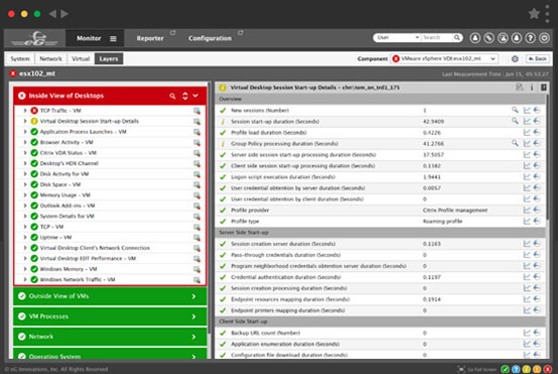The width and height of the screenshot is (558, 374).
Task: Select Disk Activity for VM test
Action: (x=64, y=174)
